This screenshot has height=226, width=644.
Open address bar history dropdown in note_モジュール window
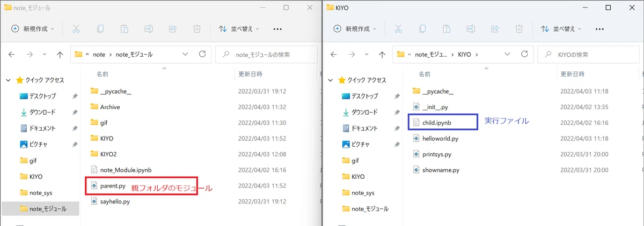point(186,54)
